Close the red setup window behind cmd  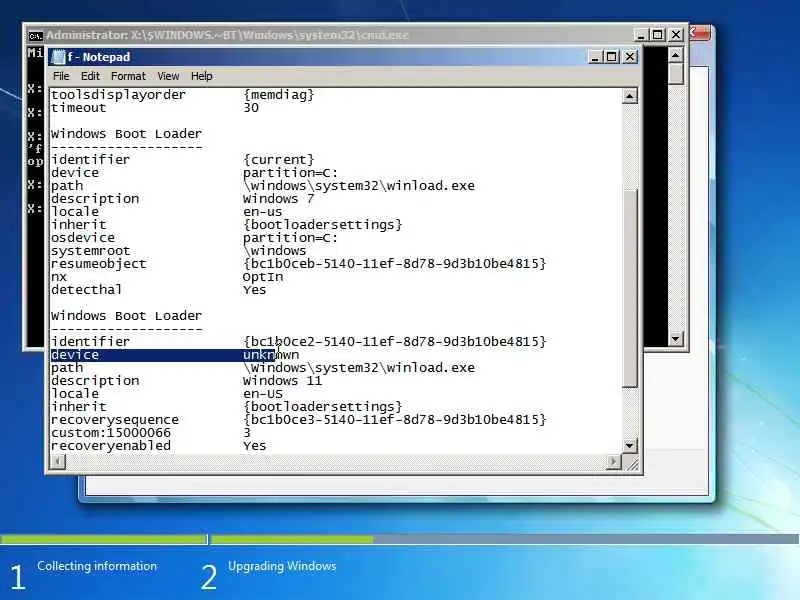[x=700, y=33]
